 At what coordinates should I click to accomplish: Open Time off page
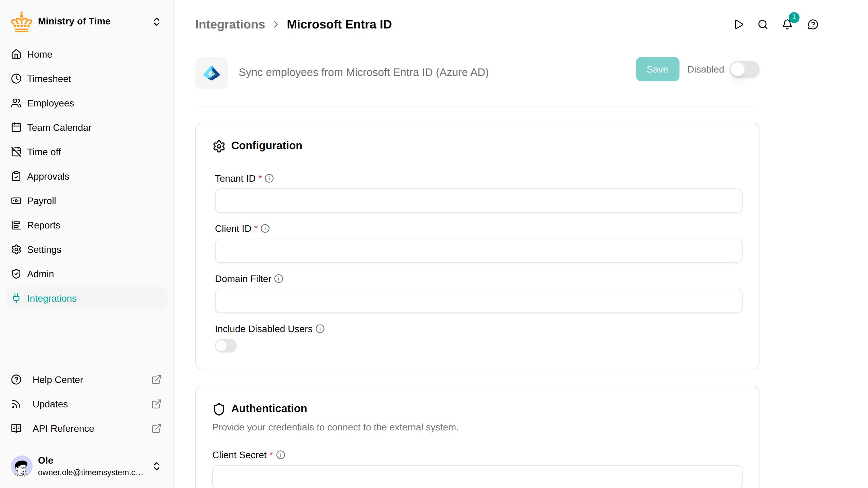[x=86, y=152]
